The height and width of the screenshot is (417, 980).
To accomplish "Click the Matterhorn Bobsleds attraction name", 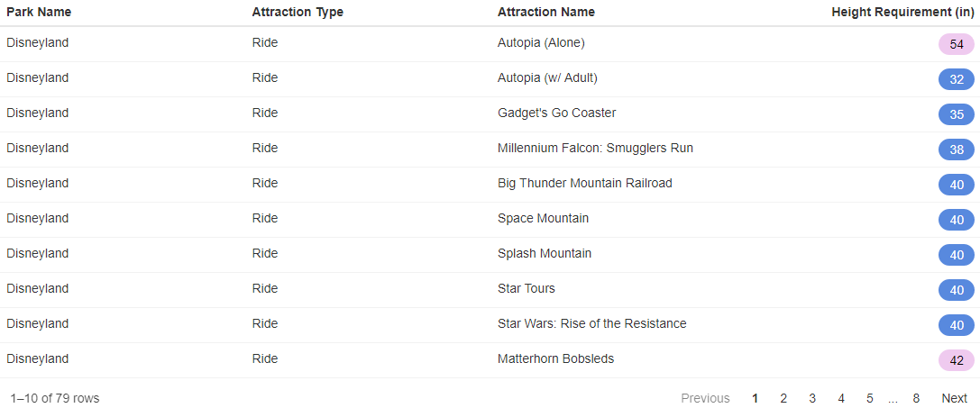I will click(x=555, y=359).
